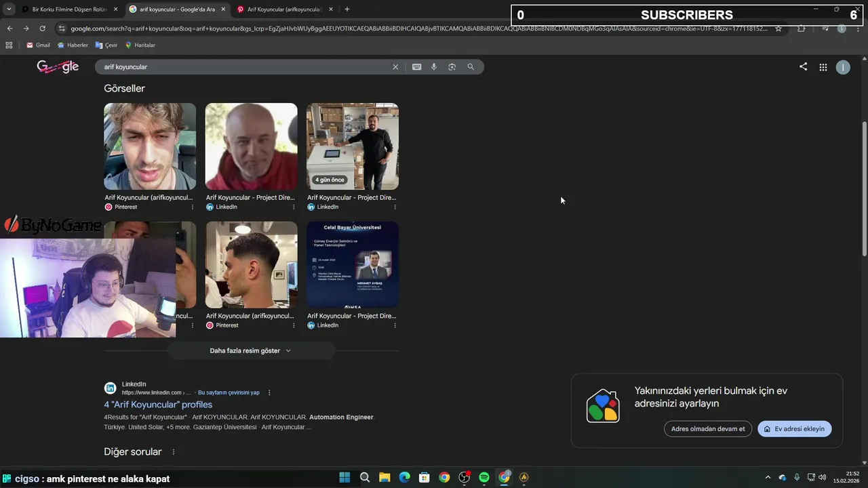Click 'Bu sayfanın çevirisini yap' link
The width and height of the screenshot is (868, 488).
229,392
